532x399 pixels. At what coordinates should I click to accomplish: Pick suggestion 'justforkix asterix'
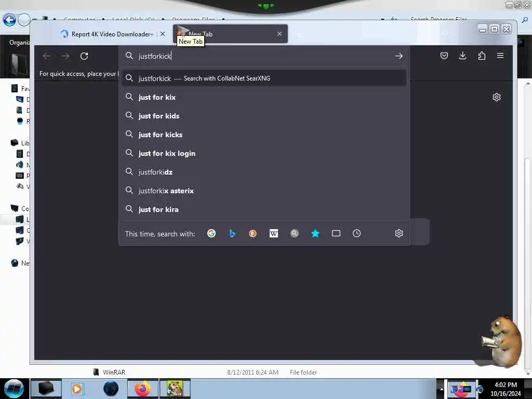264,191
